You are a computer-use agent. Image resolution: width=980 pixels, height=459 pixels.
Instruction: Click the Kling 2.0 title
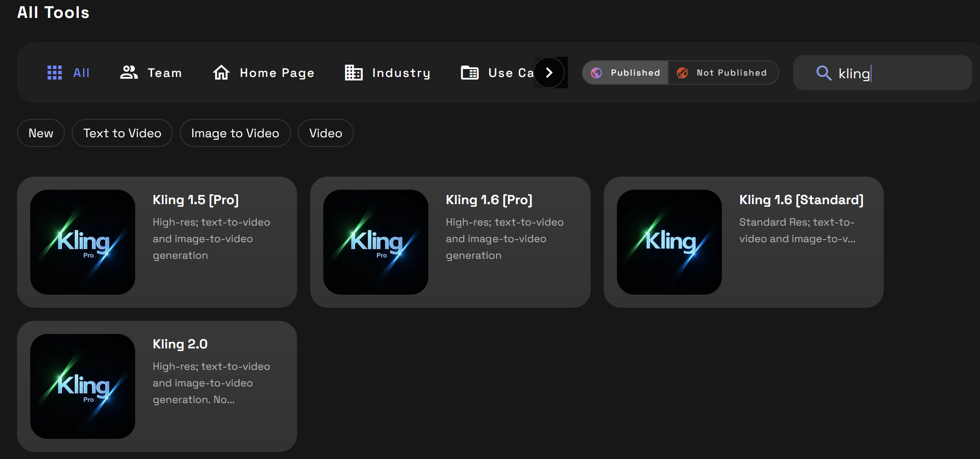(x=180, y=344)
